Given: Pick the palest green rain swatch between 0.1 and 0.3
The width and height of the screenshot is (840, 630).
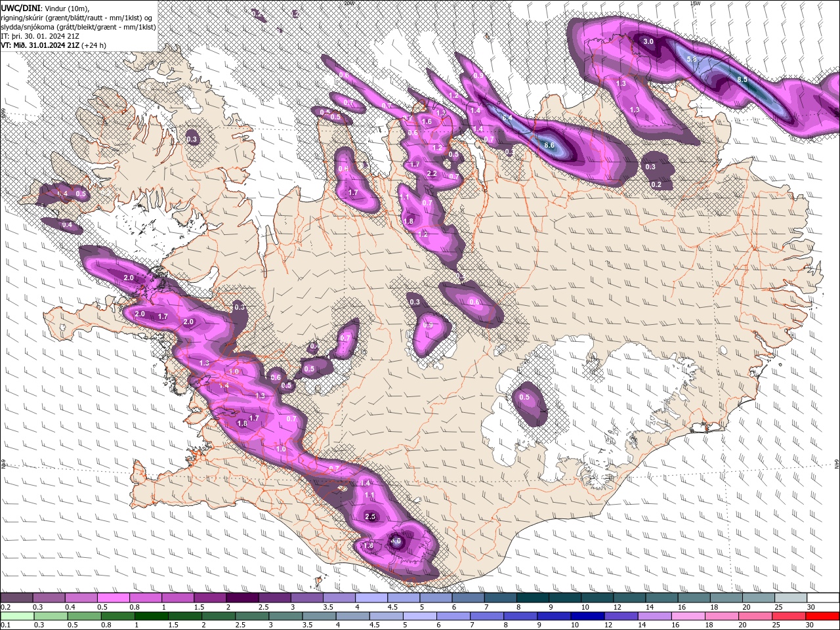Looking at the screenshot, I should click(16, 616).
